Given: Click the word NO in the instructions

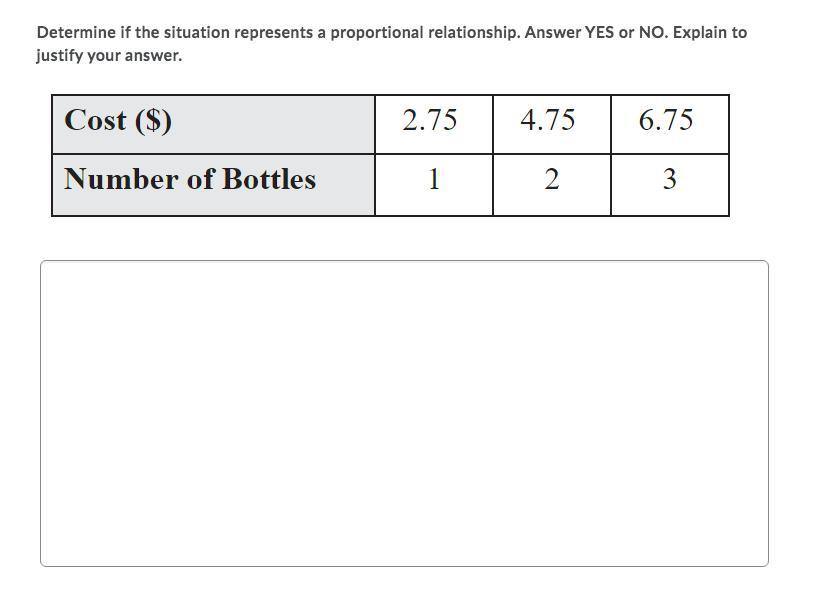Looking at the screenshot, I should click(x=653, y=32).
